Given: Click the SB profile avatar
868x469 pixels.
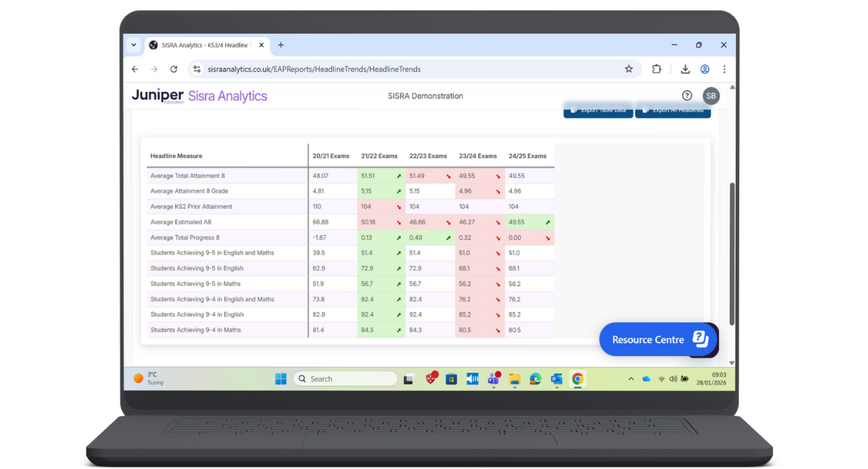Looking at the screenshot, I should click(x=711, y=96).
